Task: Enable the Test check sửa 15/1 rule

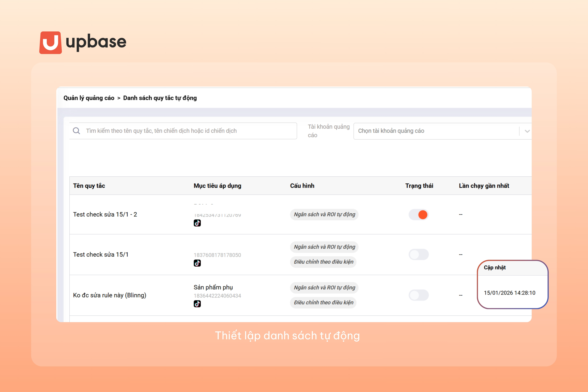Action: pyautogui.click(x=419, y=255)
